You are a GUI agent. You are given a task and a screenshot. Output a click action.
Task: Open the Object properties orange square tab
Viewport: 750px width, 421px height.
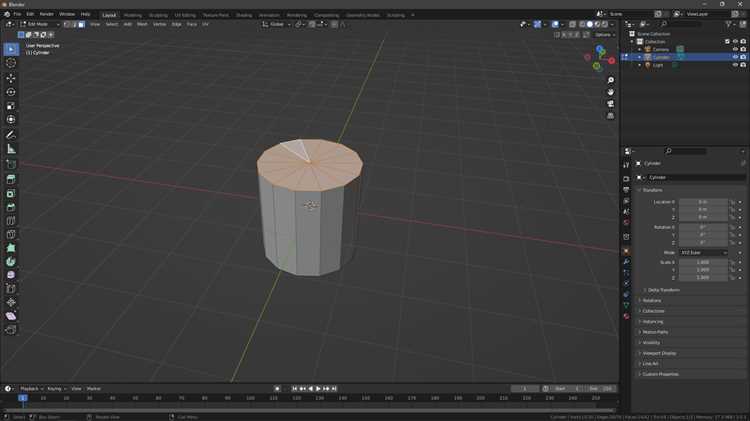[x=626, y=251]
